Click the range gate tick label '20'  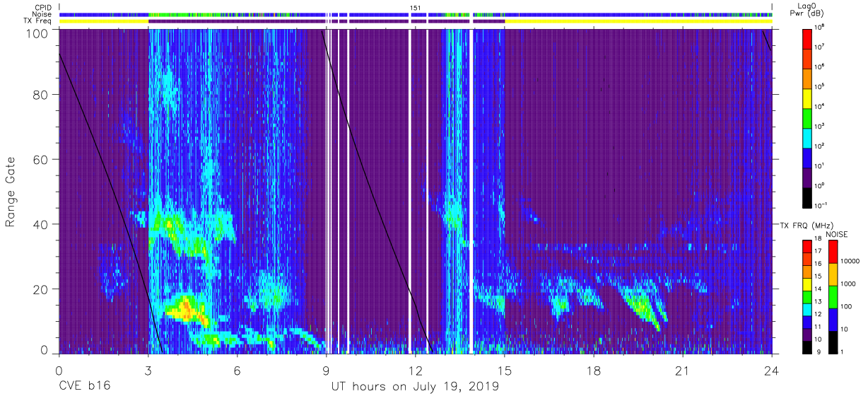click(x=42, y=289)
